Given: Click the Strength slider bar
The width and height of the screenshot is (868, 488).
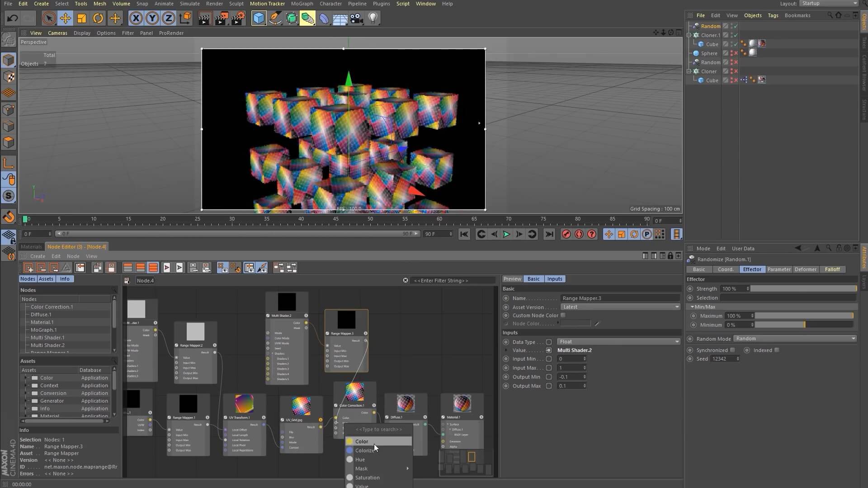Looking at the screenshot, I should [803, 289].
